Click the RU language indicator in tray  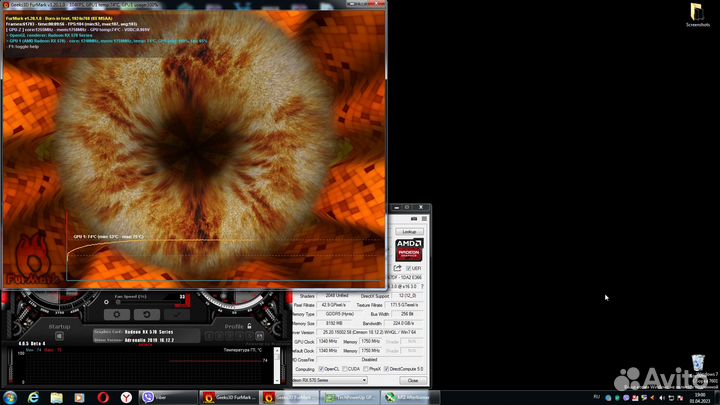coord(596,397)
